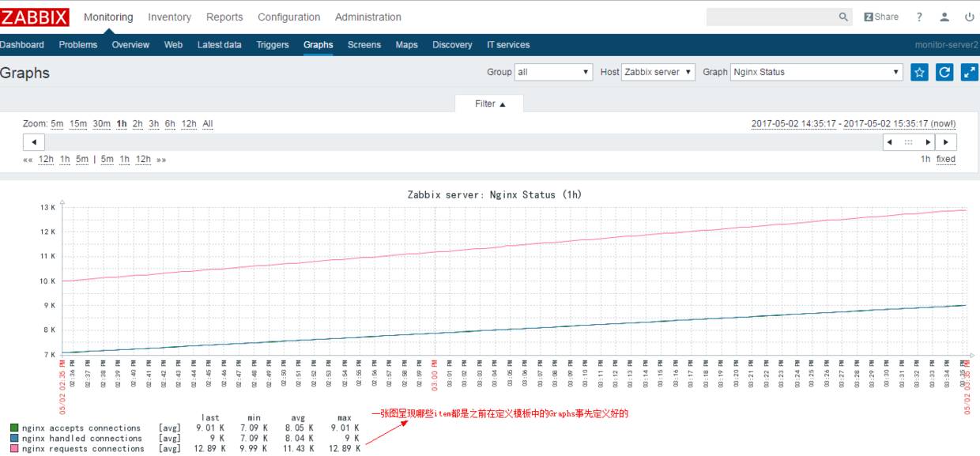This screenshot has width=980, height=456.
Task: Go to Latest data submenu
Action: pyautogui.click(x=220, y=45)
